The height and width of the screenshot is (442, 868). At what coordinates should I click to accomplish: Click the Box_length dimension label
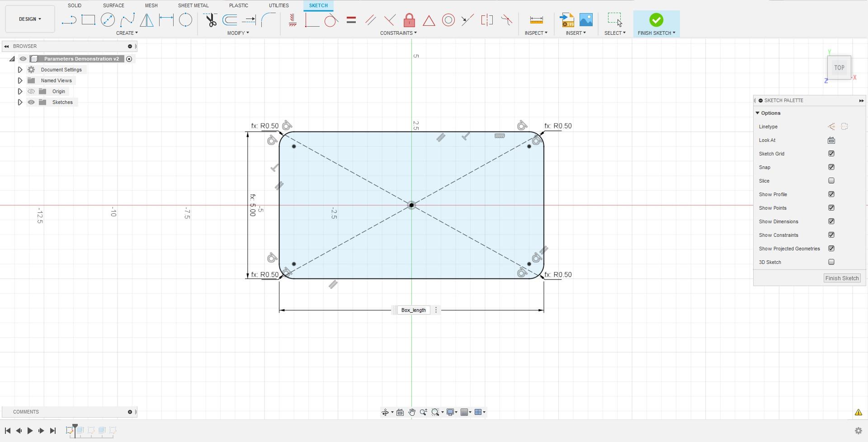coord(413,310)
